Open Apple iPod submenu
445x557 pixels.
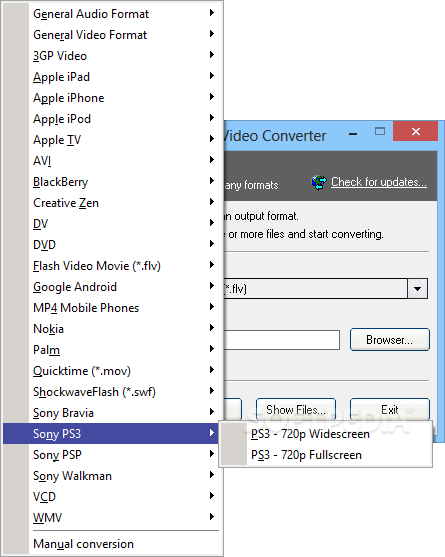(112, 119)
